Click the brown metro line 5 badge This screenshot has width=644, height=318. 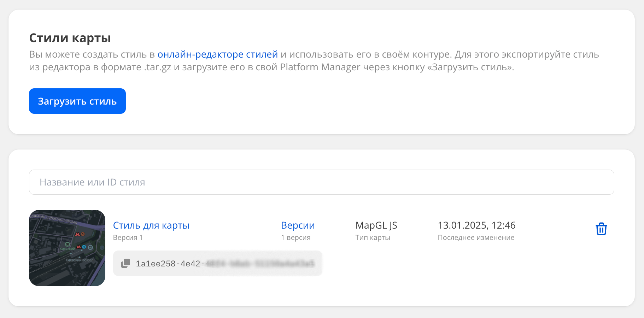coord(82,234)
